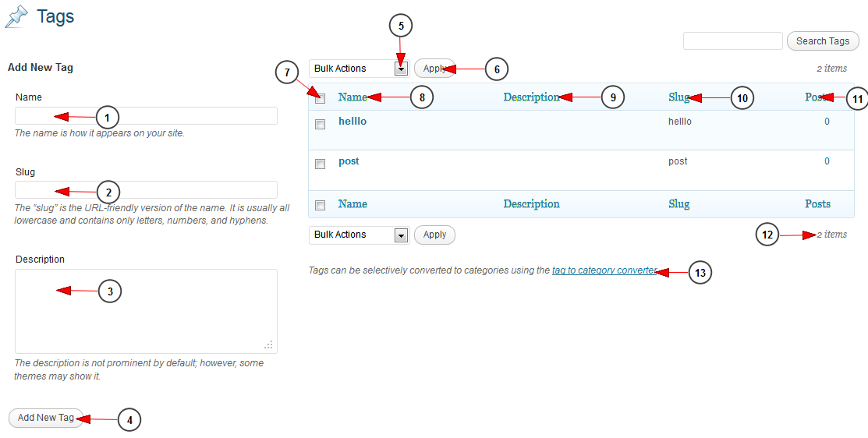
Task: Check the box beside the helllo tag
Action: tap(320, 124)
